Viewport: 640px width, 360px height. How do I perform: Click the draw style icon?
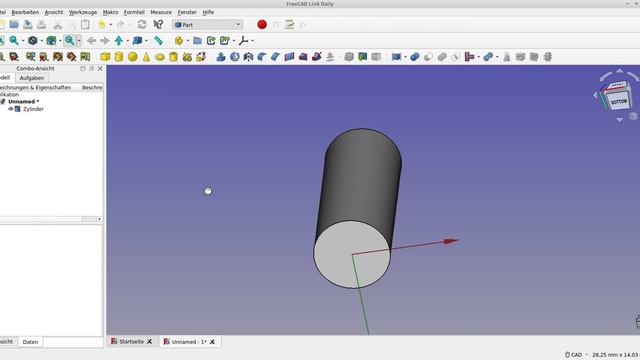click(x=33, y=40)
